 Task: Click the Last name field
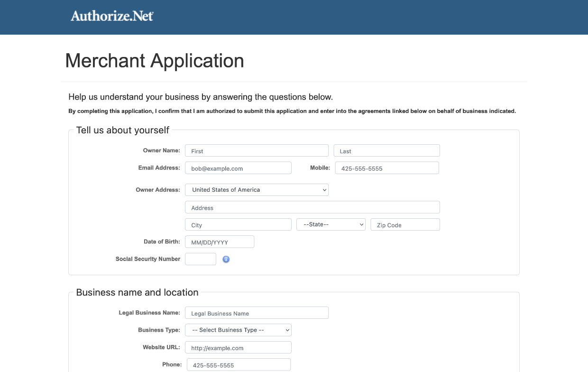click(x=386, y=150)
